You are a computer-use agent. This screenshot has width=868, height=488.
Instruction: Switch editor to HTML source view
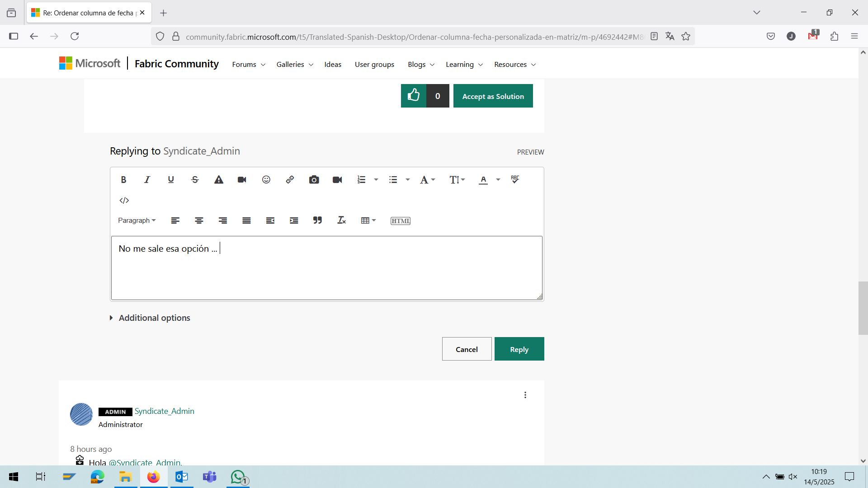tap(401, 221)
